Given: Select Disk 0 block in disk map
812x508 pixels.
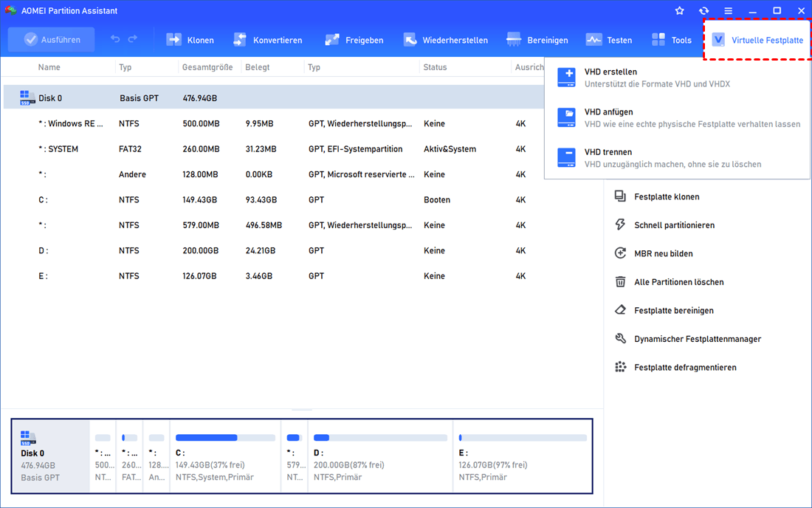Looking at the screenshot, I should point(51,456).
